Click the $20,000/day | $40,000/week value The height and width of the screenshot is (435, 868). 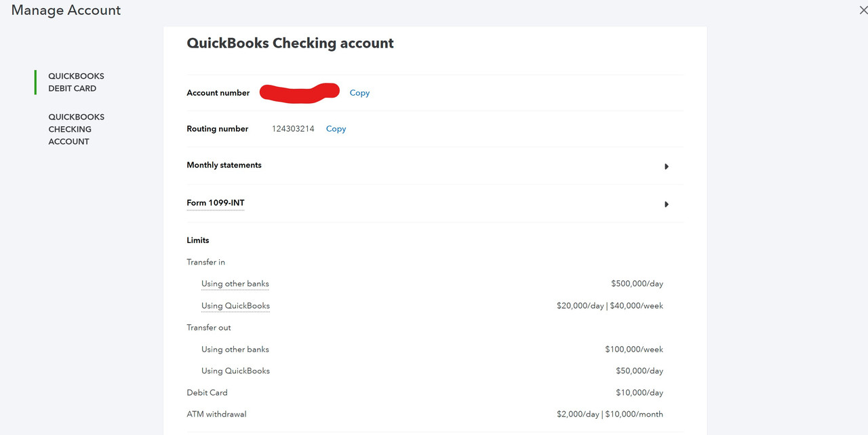coord(610,306)
